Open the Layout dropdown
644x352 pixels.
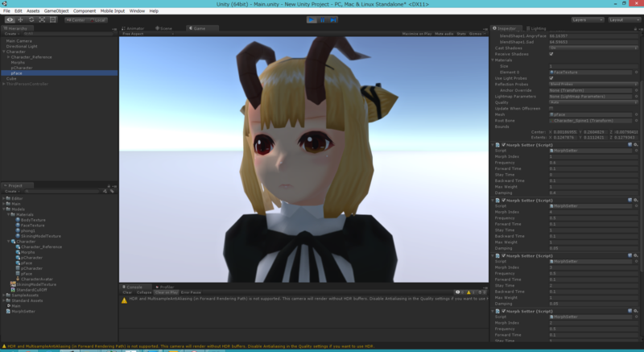625,19
